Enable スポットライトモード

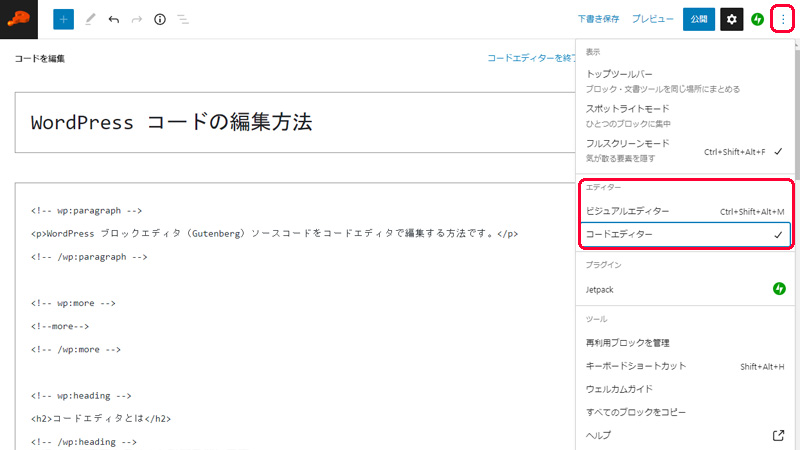(x=685, y=116)
